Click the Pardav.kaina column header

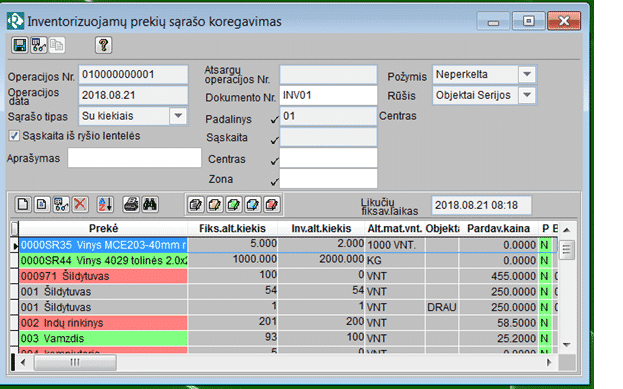pos(498,228)
